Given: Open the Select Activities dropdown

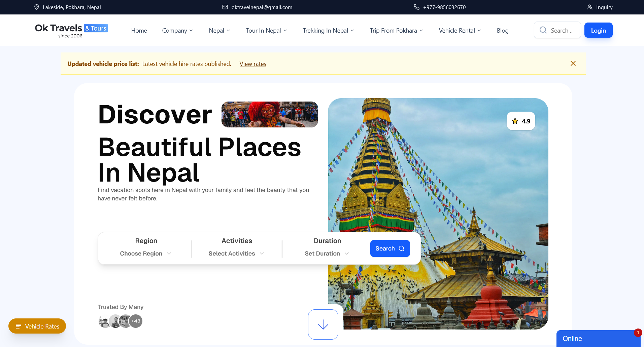Looking at the screenshot, I should pos(236,254).
